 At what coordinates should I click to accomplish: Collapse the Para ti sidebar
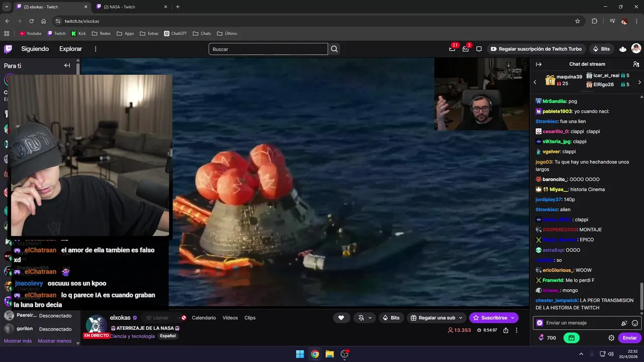[67, 65]
